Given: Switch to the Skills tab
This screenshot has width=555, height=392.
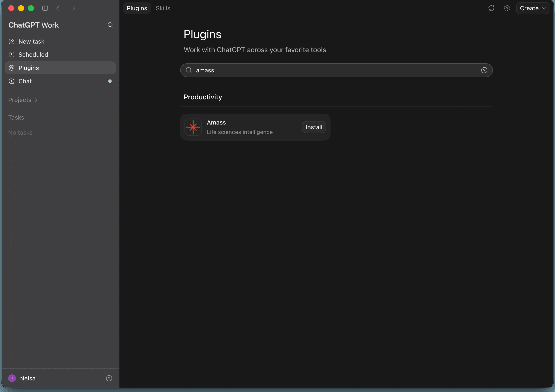Looking at the screenshot, I should [163, 8].
